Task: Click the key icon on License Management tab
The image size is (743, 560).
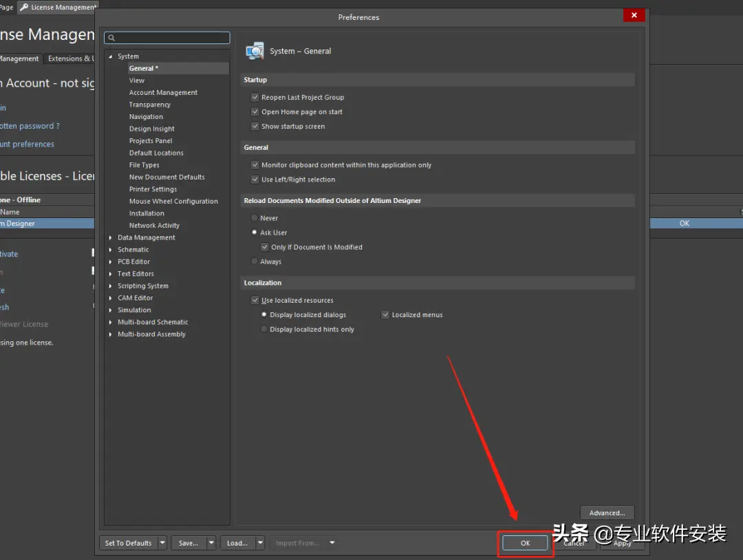Action: [x=23, y=7]
